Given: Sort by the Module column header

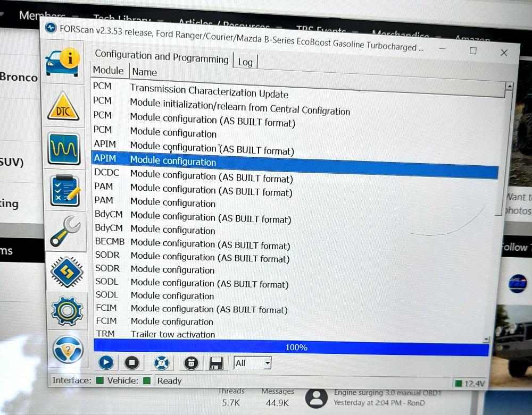Looking at the screenshot, I should [x=108, y=71].
